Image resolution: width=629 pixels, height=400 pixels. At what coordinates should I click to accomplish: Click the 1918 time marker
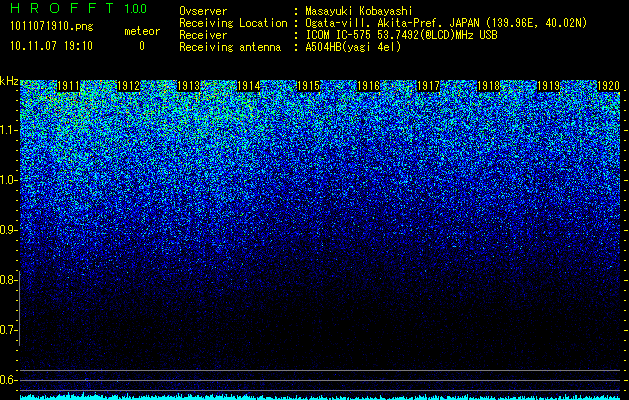pos(489,86)
